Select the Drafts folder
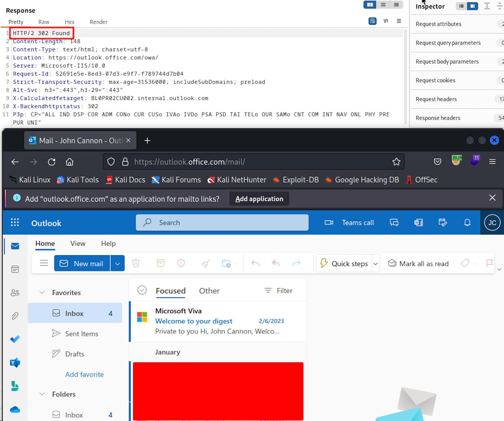The height and width of the screenshot is (421, 504). (75, 354)
